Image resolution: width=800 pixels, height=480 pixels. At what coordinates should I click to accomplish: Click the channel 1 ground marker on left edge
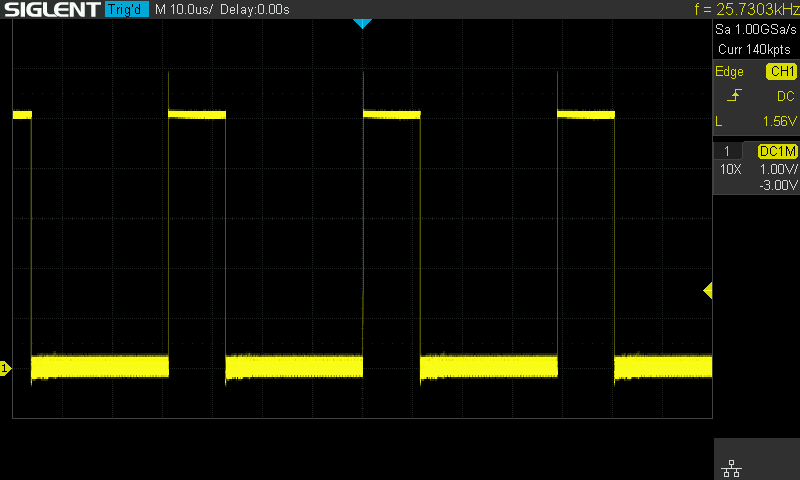pyautogui.click(x=5, y=369)
